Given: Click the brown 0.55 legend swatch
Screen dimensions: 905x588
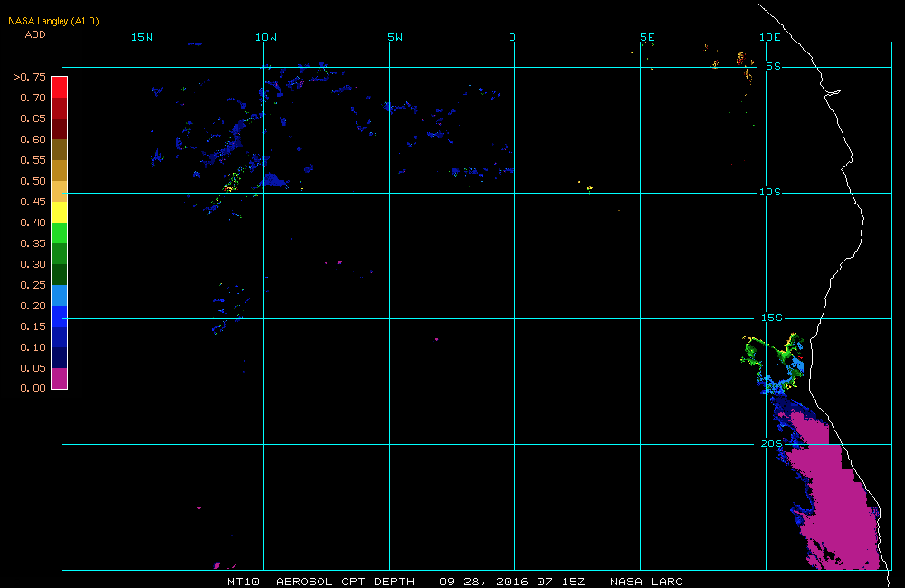Looking at the screenshot, I should tap(60, 149).
